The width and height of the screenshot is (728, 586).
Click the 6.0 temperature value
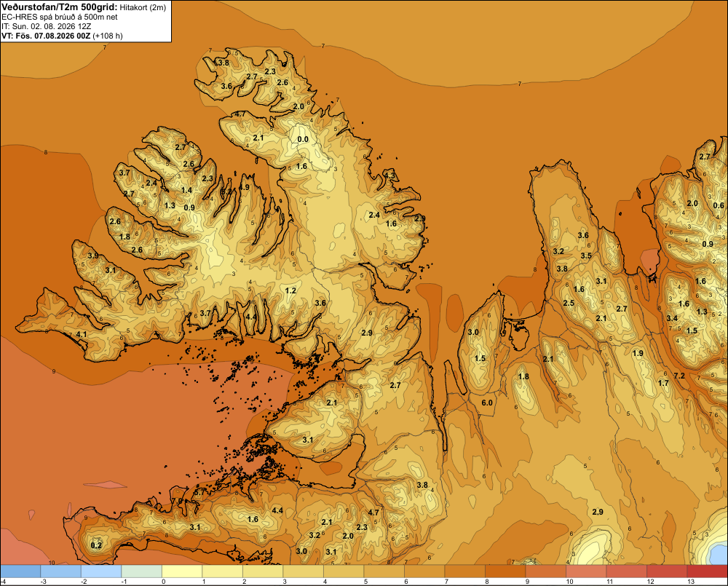pyautogui.click(x=487, y=403)
